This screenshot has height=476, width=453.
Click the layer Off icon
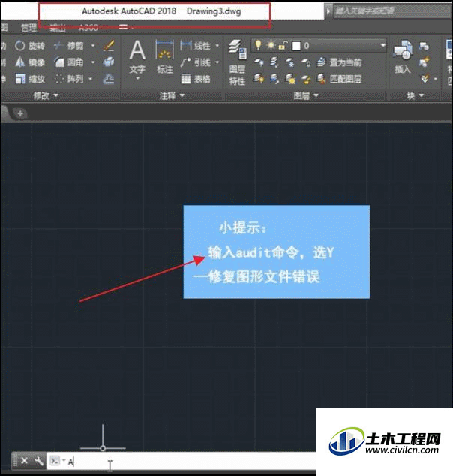258,62
